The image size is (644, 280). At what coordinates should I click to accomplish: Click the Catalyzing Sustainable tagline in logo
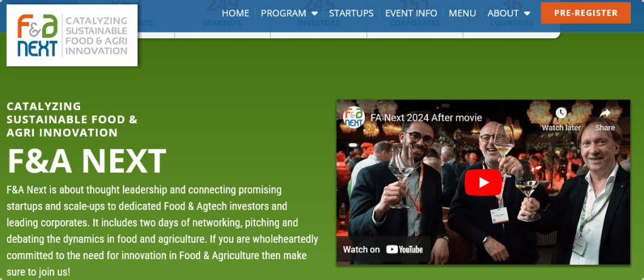pos(96,36)
